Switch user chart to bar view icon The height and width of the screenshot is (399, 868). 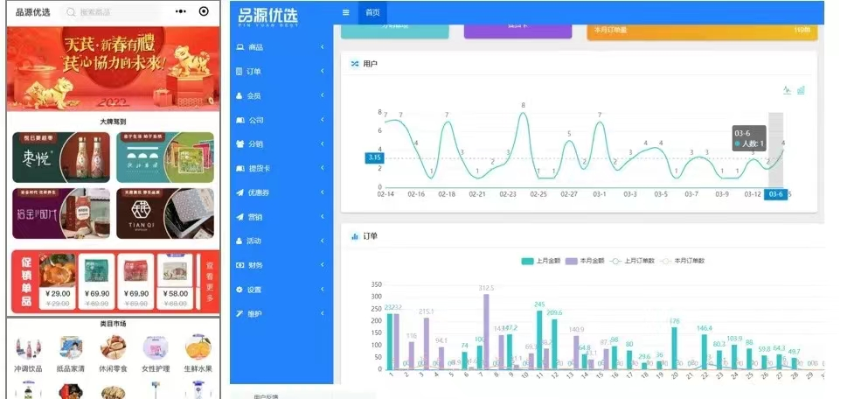pos(801,90)
